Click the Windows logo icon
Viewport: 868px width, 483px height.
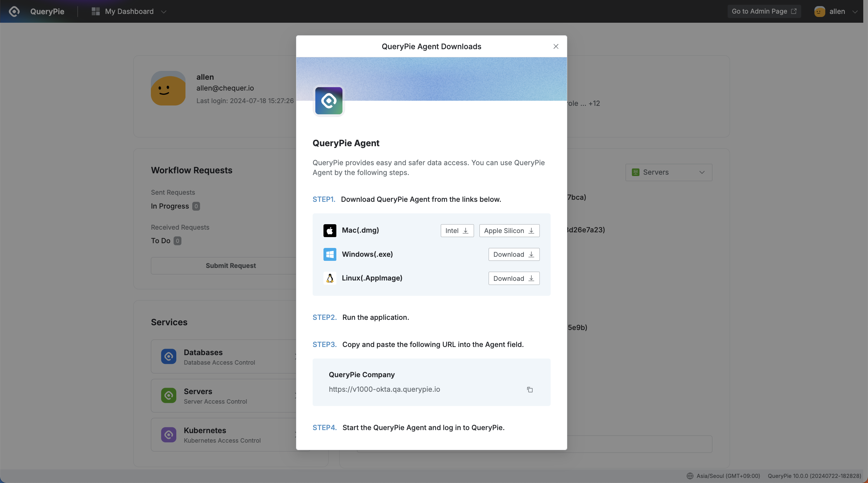point(330,254)
